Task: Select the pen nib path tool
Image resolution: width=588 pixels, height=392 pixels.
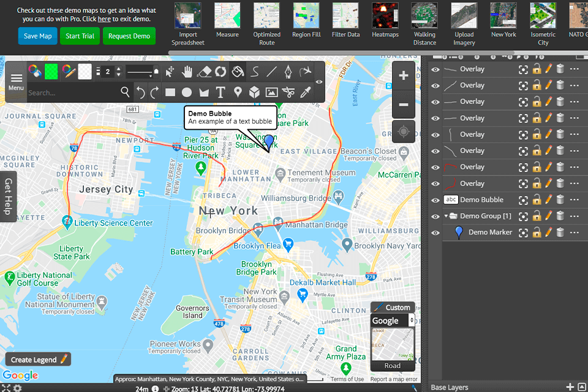Action: coord(288,71)
